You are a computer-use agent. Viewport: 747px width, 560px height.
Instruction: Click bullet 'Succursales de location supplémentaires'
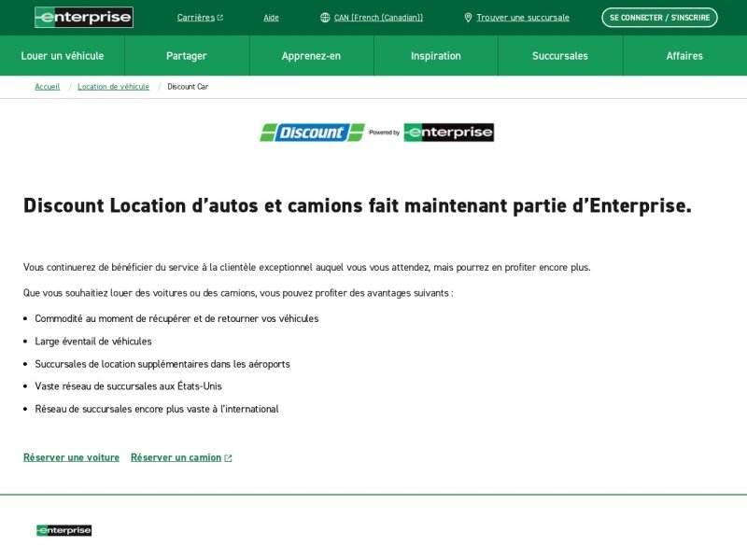pos(162,364)
